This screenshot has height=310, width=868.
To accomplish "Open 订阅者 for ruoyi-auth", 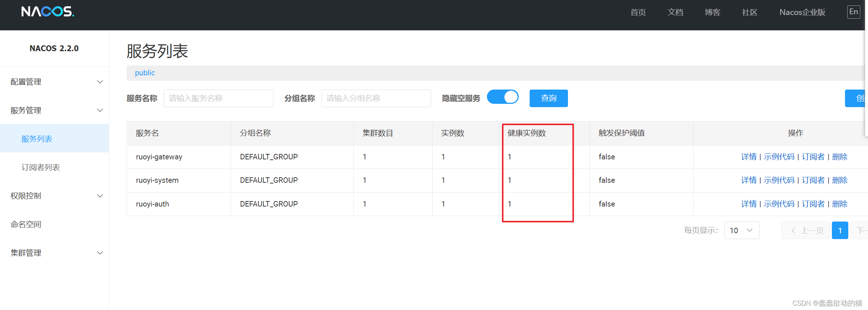I will [813, 204].
